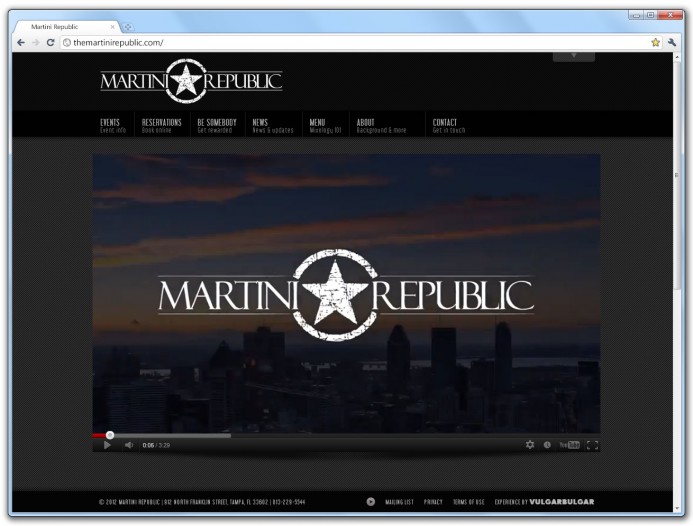Screen dimensions: 693x526
Task: Click the video time display 0:05 / 3:29
Action: pos(156,445)
